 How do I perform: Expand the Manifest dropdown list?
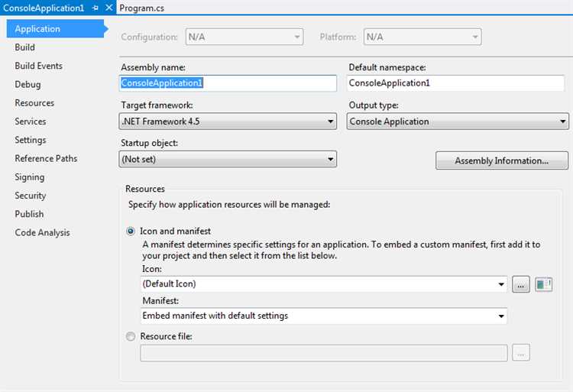pos(324,316)
